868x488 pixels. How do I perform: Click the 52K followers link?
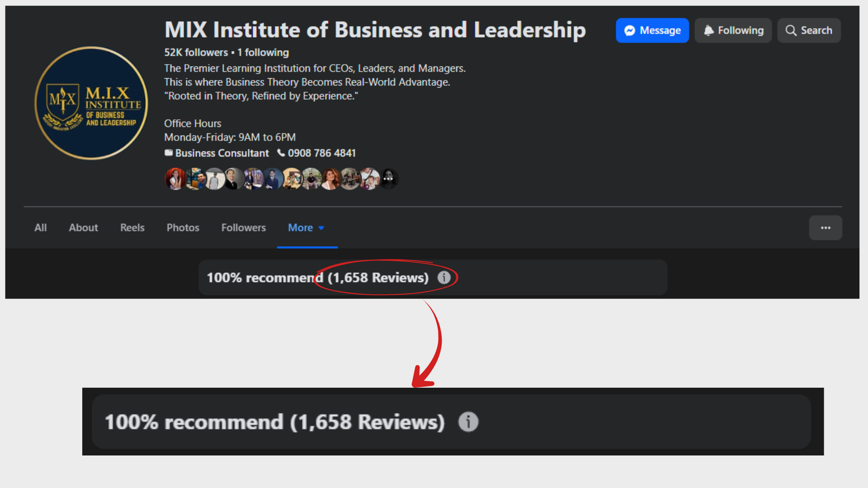coord(196,52)
